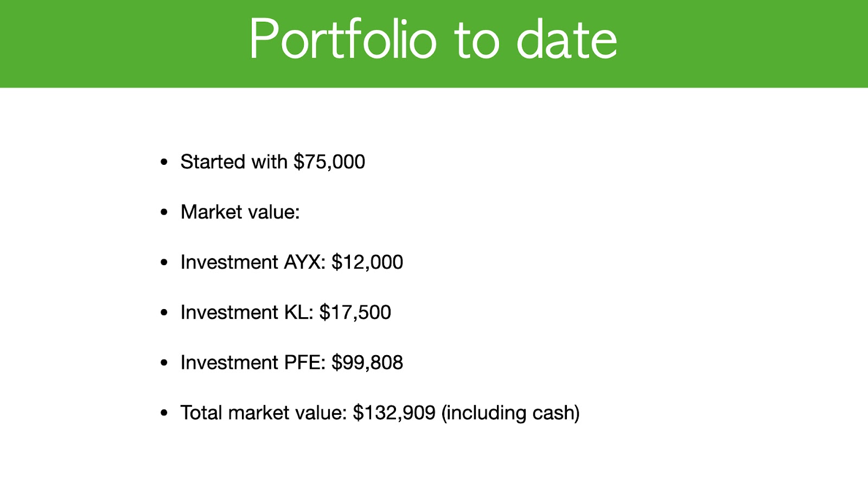Click the $17,500 KL amount

tap(355, 312)
